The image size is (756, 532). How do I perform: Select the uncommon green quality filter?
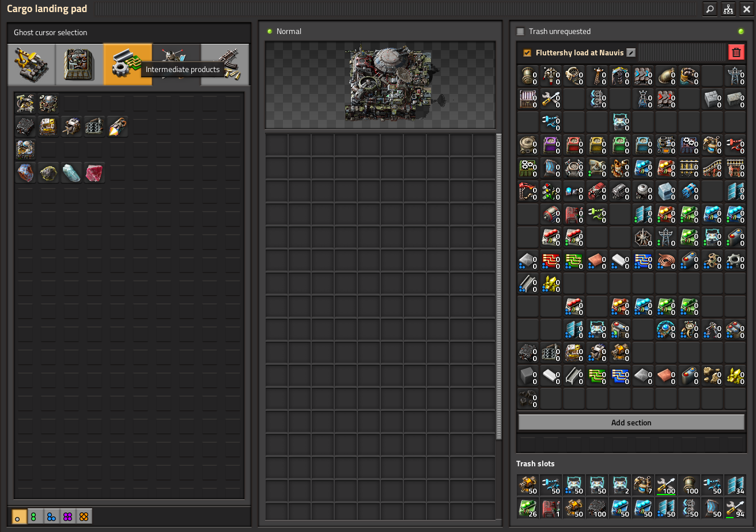[x=35, y=516]
